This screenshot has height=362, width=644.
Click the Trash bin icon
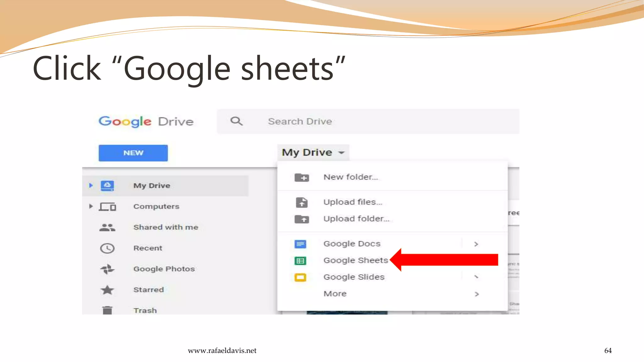(107, 310)
